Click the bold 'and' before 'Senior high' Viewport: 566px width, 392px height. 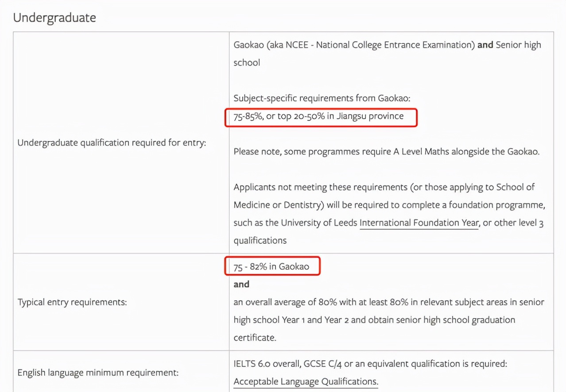click(x=485, y=45)
